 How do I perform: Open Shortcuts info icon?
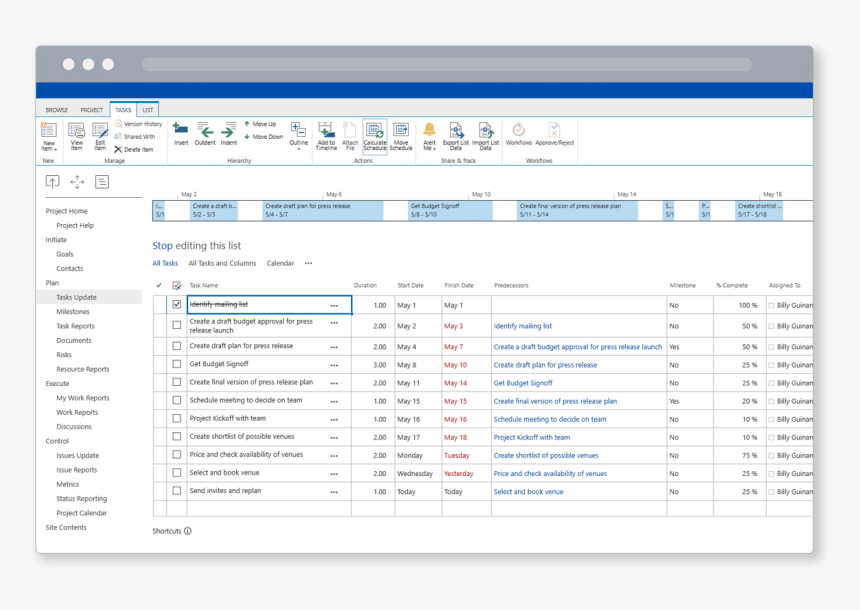pyautogui.click(x=188, y=531)
